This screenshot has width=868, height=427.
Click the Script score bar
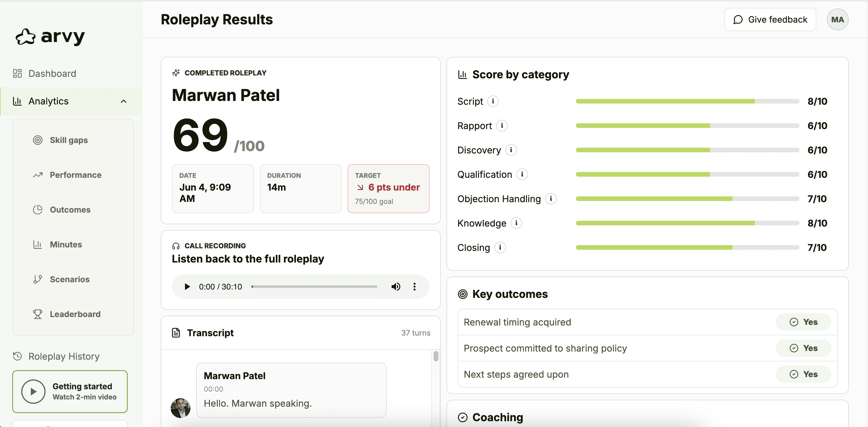pyautogui.click(x=687, y=101)
